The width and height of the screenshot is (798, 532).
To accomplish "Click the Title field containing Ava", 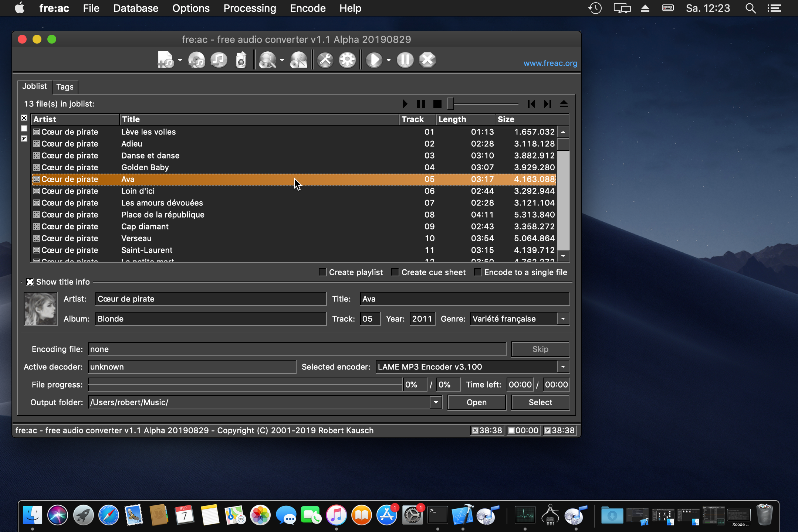I will tap(465, 299).
